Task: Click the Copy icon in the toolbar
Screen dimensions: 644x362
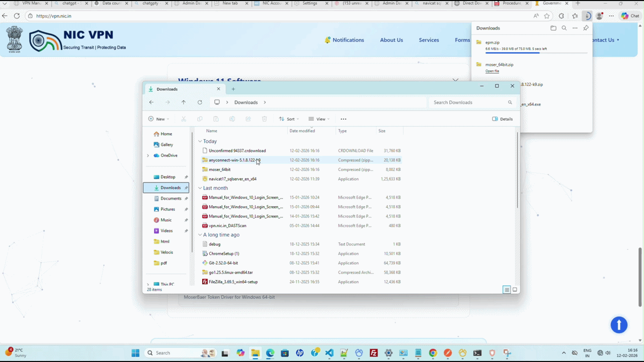Action: pyautogui.click(x=200, y=119)
